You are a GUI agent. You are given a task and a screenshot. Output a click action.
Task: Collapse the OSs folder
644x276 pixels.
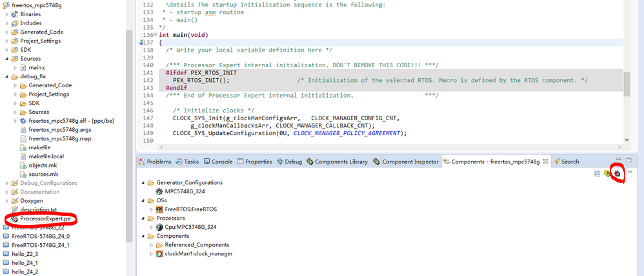click(143, 200)
